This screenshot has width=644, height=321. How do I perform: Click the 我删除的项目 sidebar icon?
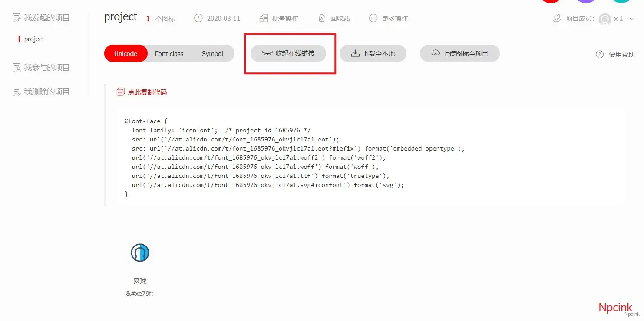[x=17, y=92]
